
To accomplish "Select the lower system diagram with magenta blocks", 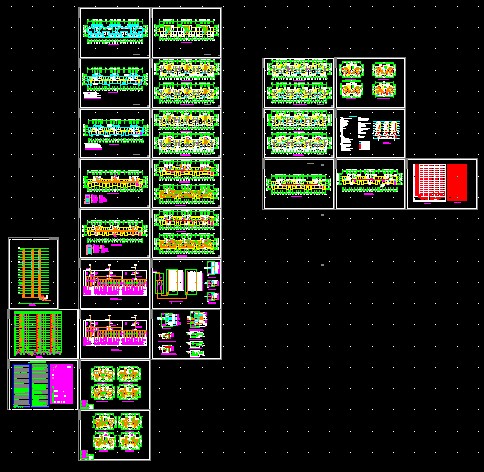I will (x=115, y=334).
